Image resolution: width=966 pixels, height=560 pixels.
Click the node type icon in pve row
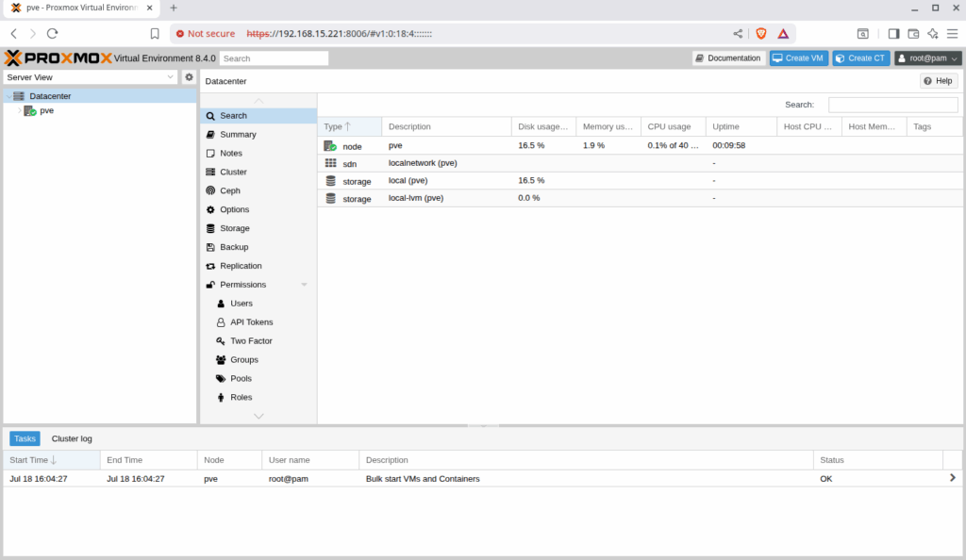point(330,146)
